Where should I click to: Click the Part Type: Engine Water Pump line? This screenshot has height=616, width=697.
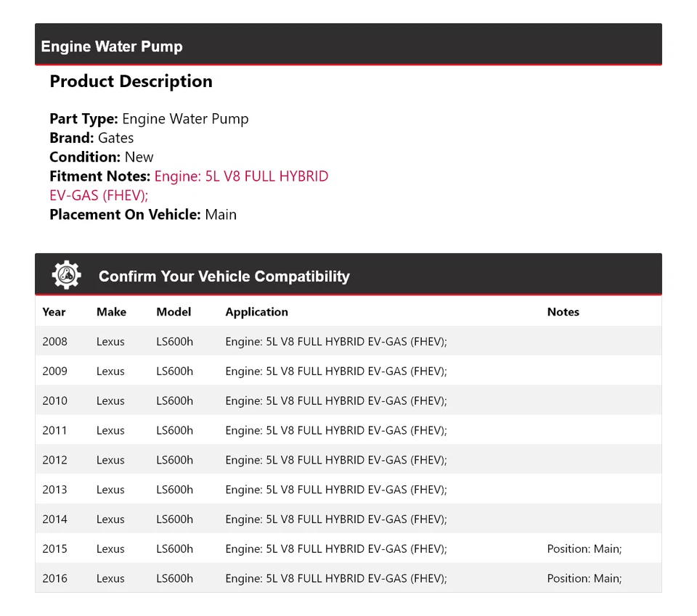[149, 119]
